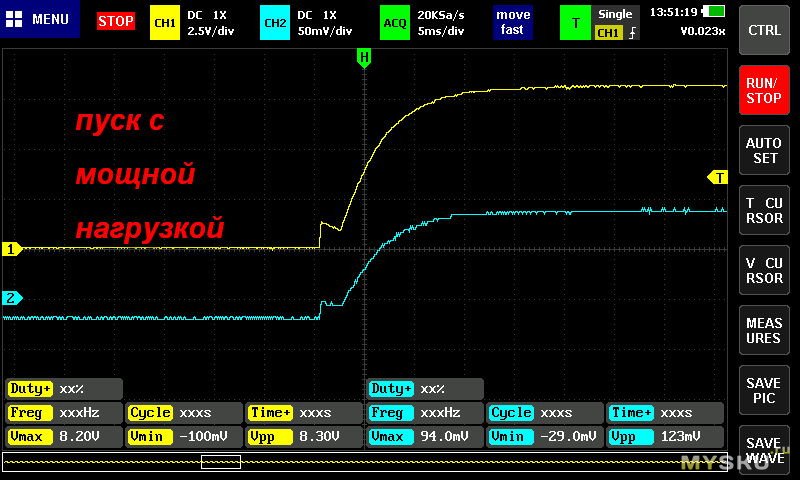This screenshot has height=480, width=800.
Task: Toggle the move fast mode button
Action: [x=513, y=22]
